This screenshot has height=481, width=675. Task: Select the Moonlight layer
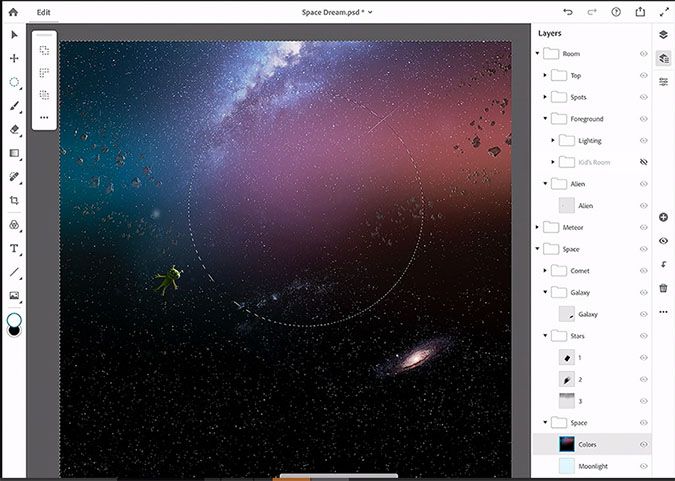pyautogui.click(x=592, y=466)
